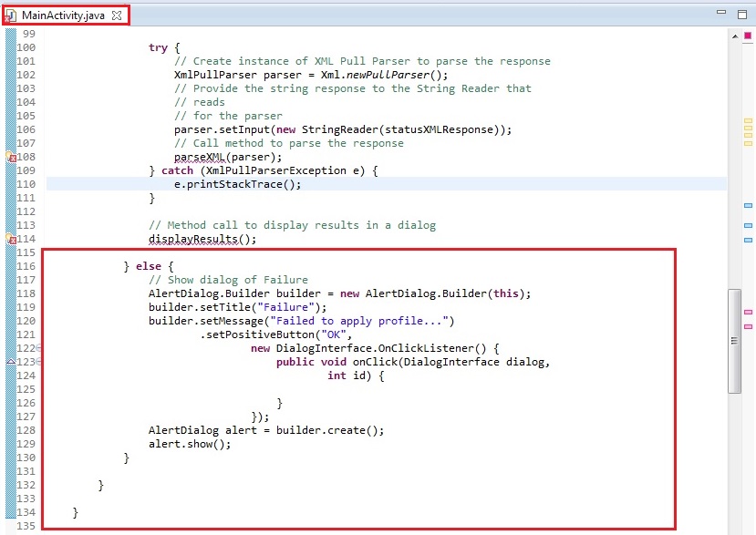This screenshot has height=535, width=756.
Task: Jump to topmost blue marker in overview ruler
Action: 748,205
